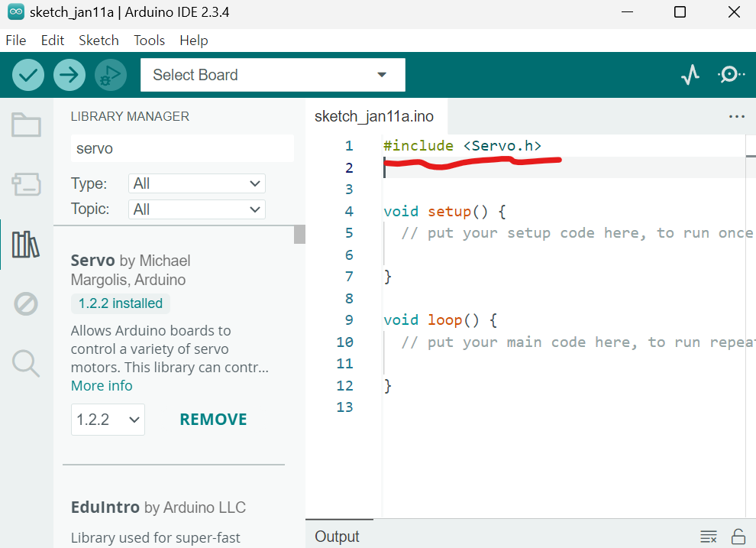
Task: Click the '1.2.2 installed' badge
Action: [121, 303]
